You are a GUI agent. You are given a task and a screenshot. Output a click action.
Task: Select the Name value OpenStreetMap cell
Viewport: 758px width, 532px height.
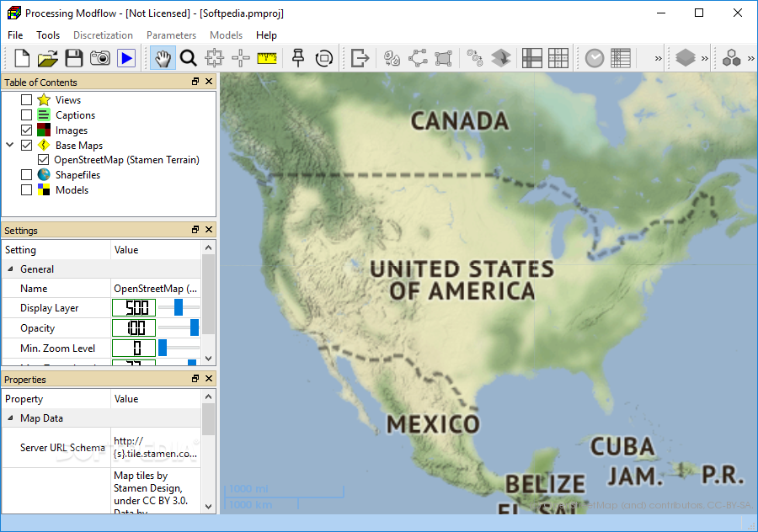coord(156,289)
